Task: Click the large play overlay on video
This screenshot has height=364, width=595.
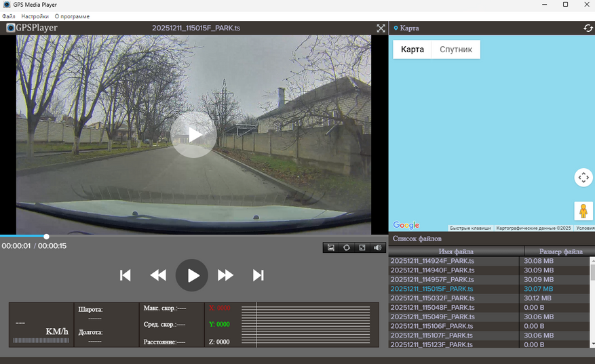Action: click(193, 135)
